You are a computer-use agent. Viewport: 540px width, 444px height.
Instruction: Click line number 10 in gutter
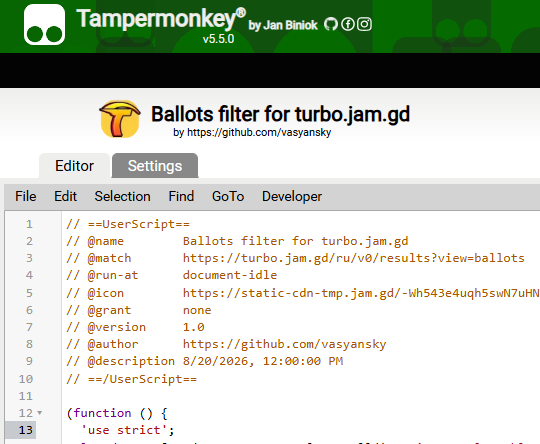(x=26, y=379)
